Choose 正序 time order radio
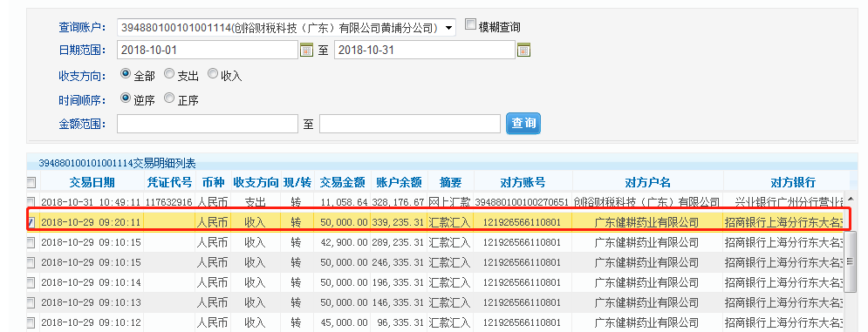 (169, 98)
